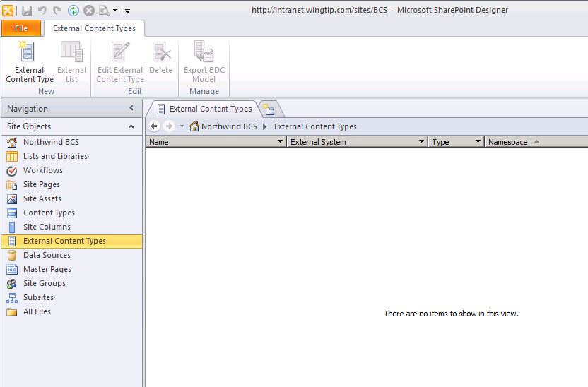Click the Export BDC Model button

(x=204, y=62)
